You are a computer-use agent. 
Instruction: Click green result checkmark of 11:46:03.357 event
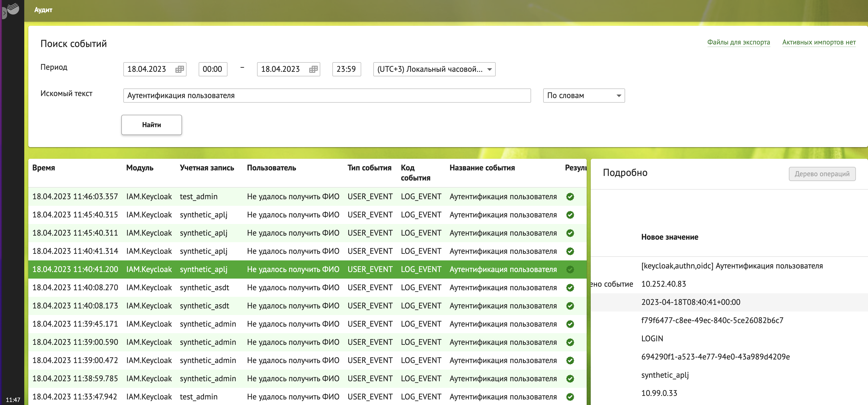[570, 197]
